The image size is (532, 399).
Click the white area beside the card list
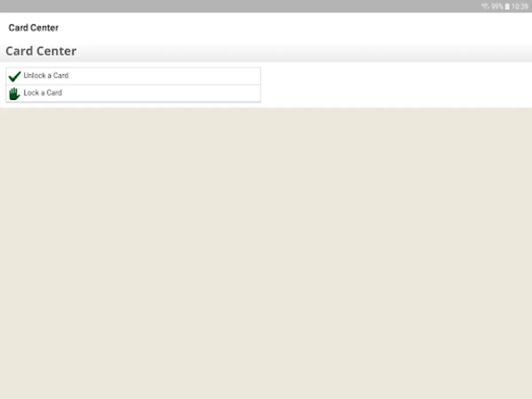pos(396,85)
